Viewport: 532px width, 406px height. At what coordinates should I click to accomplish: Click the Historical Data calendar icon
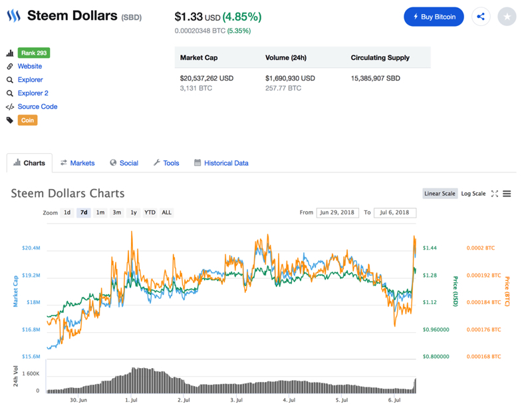tap(198, 162)
